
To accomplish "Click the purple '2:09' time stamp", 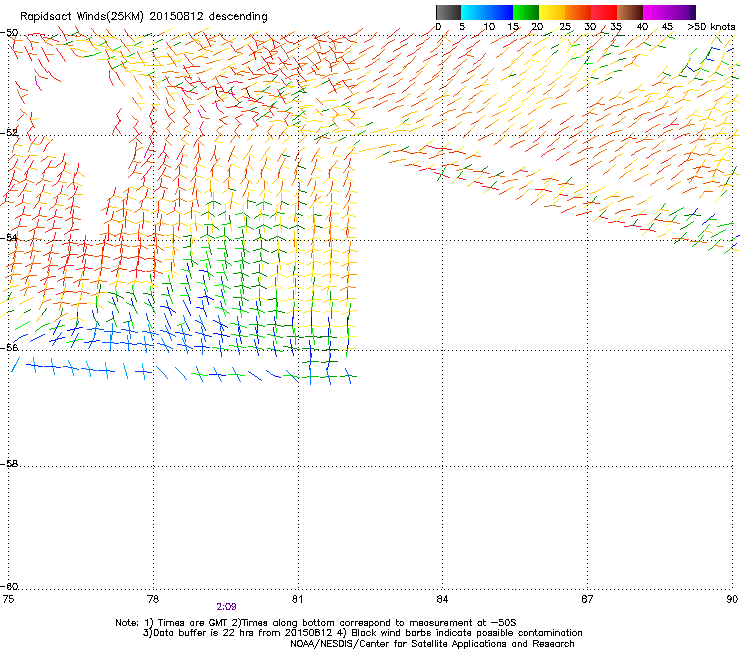I will coord(227,607).
